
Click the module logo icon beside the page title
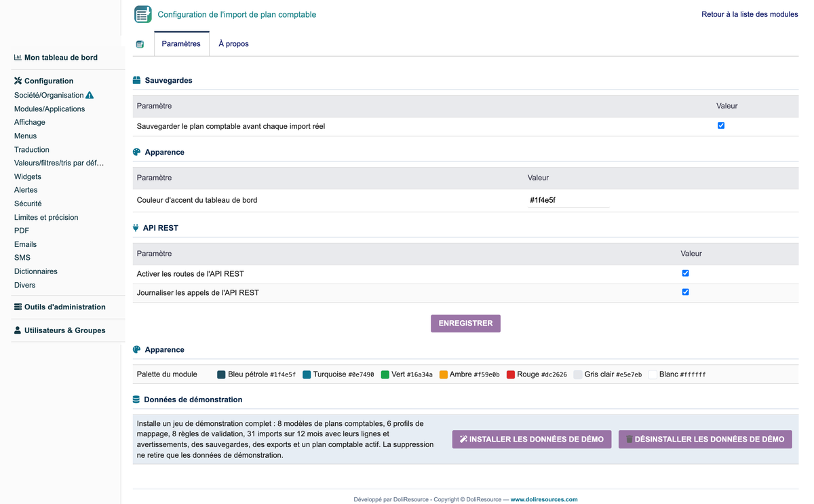[142, 14]
